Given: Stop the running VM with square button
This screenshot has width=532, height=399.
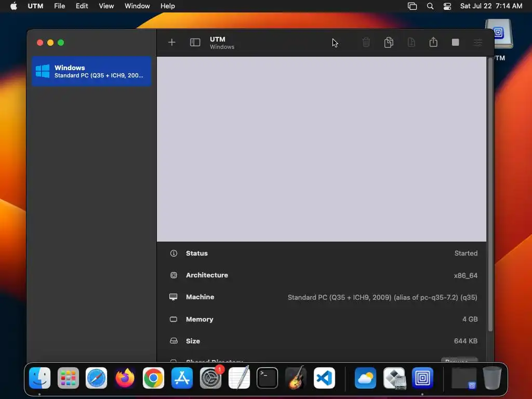Looking at the screenshot, I should [x=455, y=43].
